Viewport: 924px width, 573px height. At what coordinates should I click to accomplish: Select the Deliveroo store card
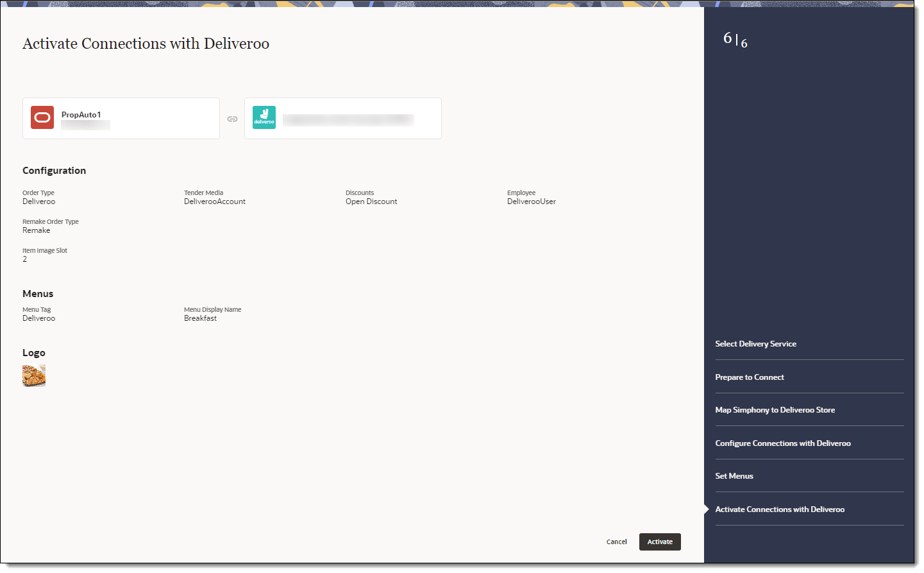click(x=343, y=119)
